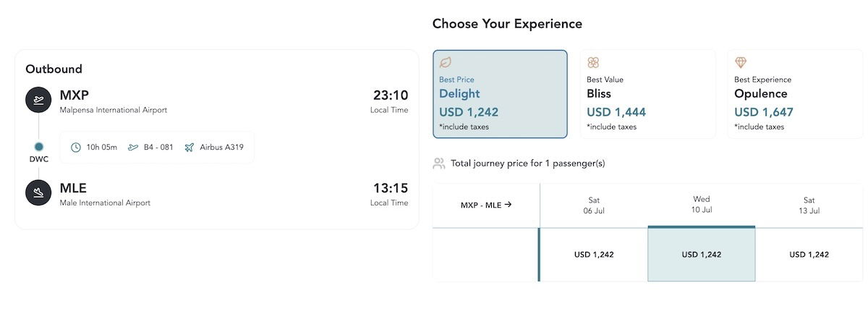Pick the USD 1,242 fare for 06 Jul
The height and width of the screenshot is (314, 868).
click(x=594, y=255)
